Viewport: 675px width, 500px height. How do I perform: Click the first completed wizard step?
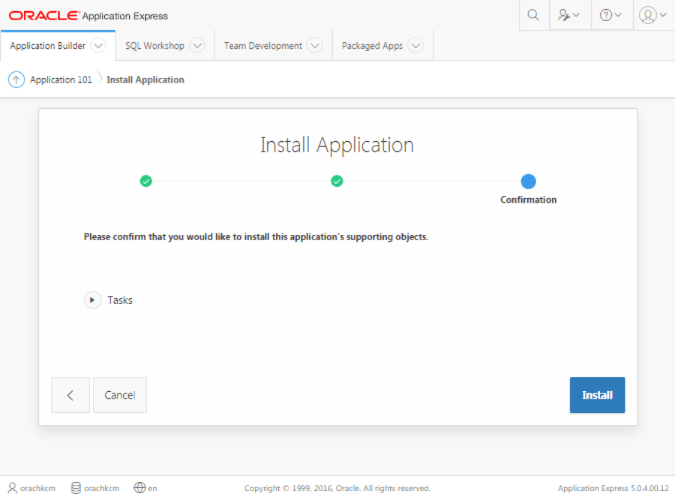click(x=146, y=181)
